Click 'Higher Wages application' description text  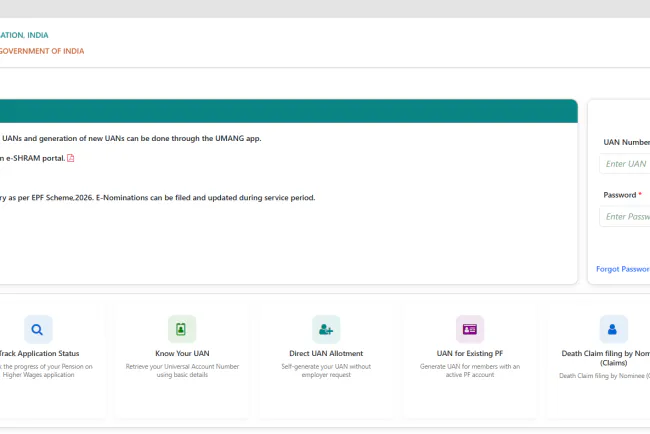(39, 375)
